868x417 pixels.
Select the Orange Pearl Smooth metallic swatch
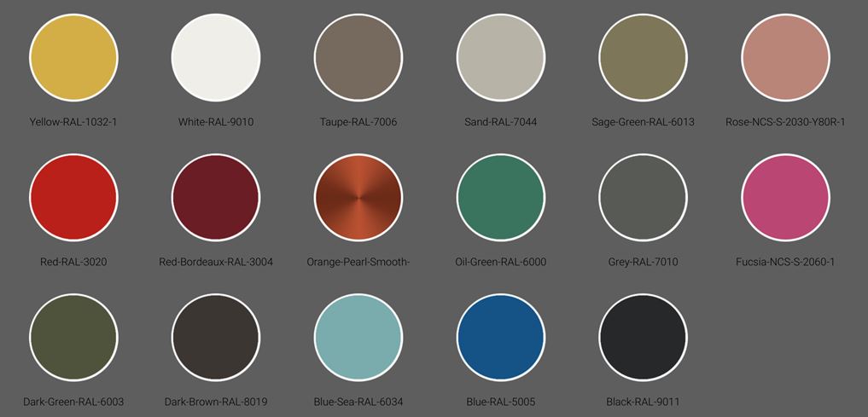358,198
